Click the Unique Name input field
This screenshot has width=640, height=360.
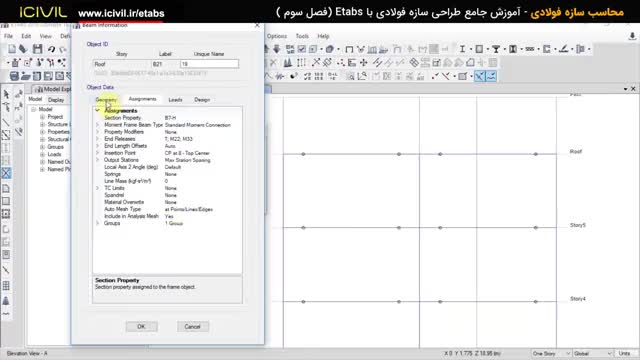pyautogui.click(x=209, y=64)
